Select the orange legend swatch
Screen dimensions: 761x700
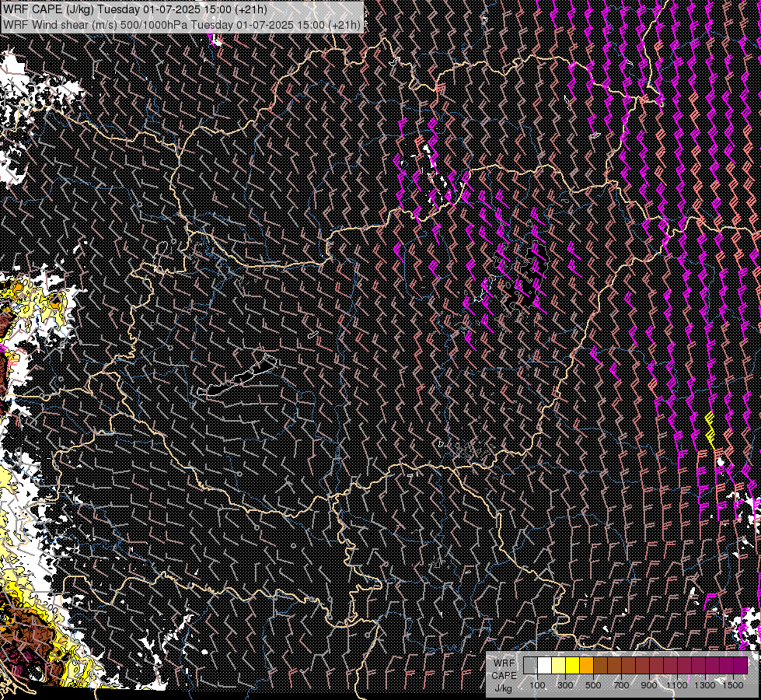tap(586, 666)
